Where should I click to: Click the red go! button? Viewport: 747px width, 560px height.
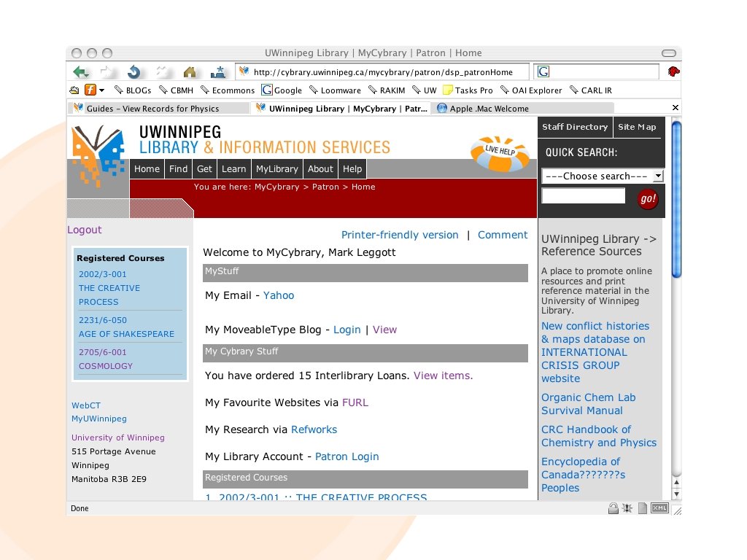(648, 198)
